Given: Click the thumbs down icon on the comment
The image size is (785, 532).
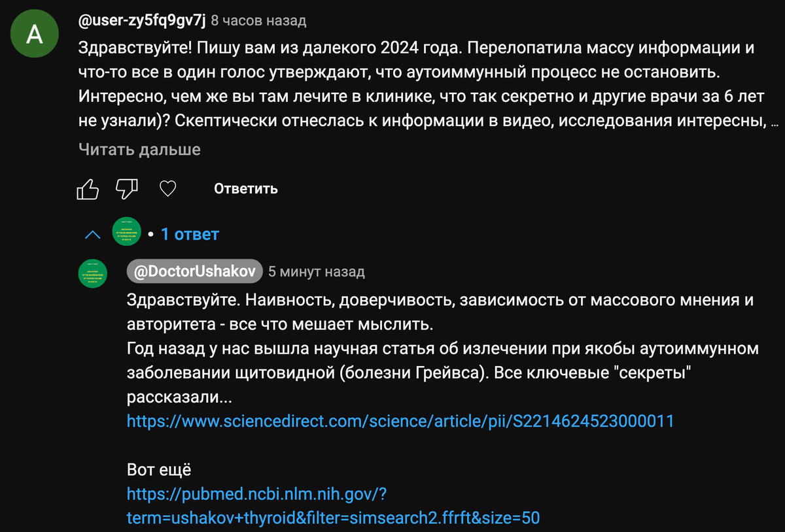Looking at the screenshot, I should click(x=126, y=188).
